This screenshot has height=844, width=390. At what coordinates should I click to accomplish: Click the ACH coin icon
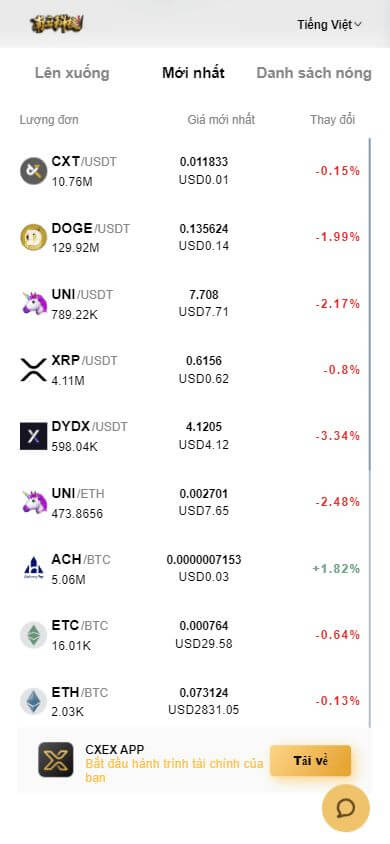[34, 568]
